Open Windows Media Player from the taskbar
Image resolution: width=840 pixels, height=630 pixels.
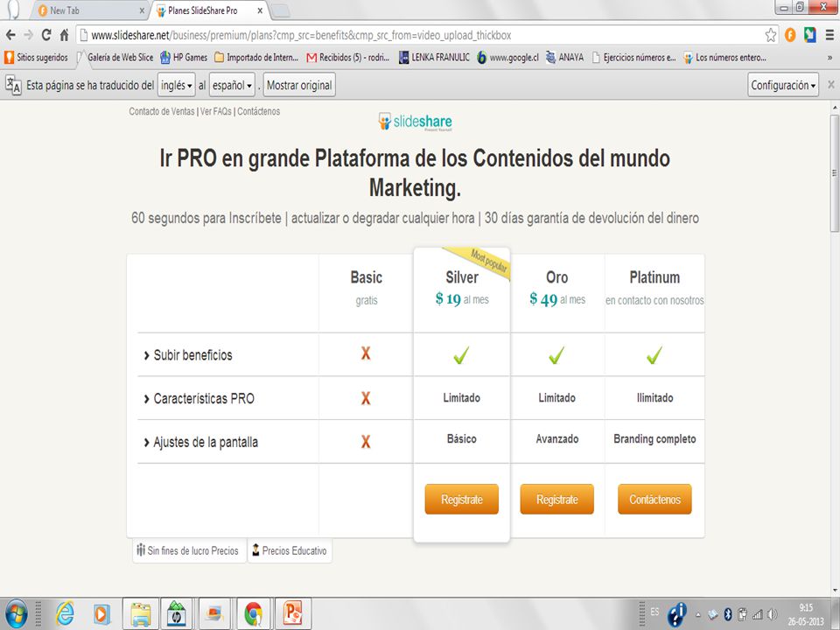point(101,614)
